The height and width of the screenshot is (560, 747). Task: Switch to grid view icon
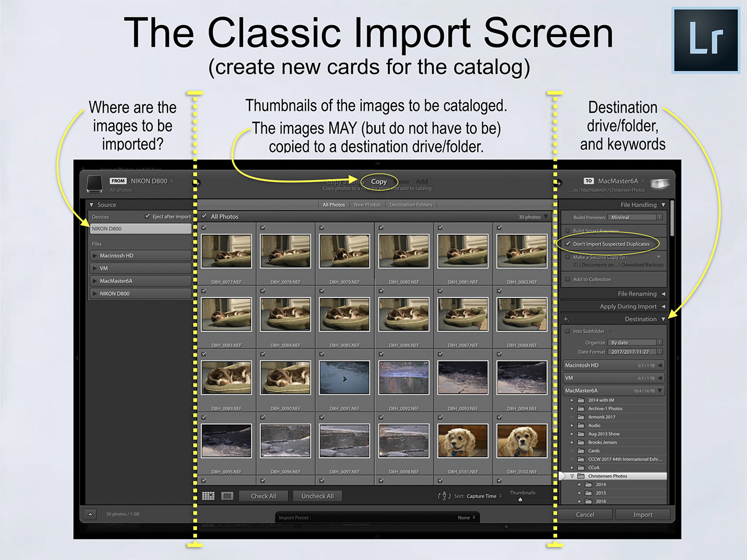tap(208, 495)
